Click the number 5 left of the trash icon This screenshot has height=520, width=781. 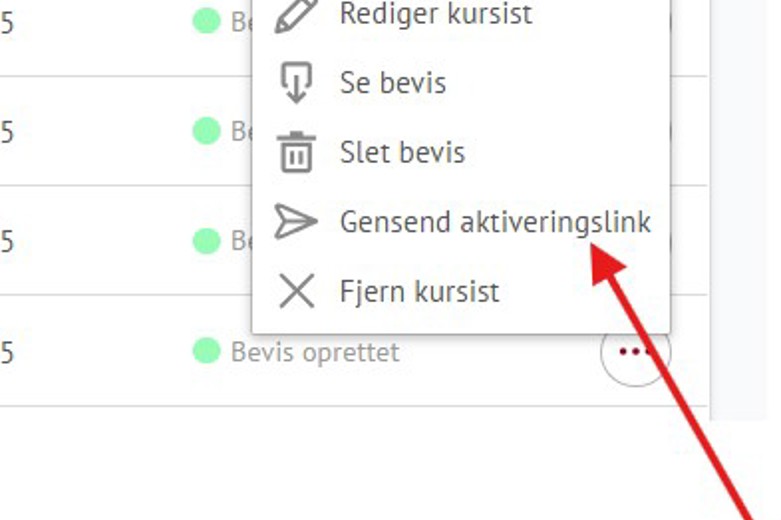point(7,132)
